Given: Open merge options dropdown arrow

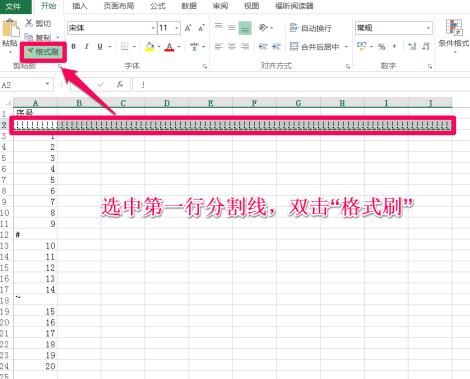Looking at the screenshot, I should [x=346, y=47].
